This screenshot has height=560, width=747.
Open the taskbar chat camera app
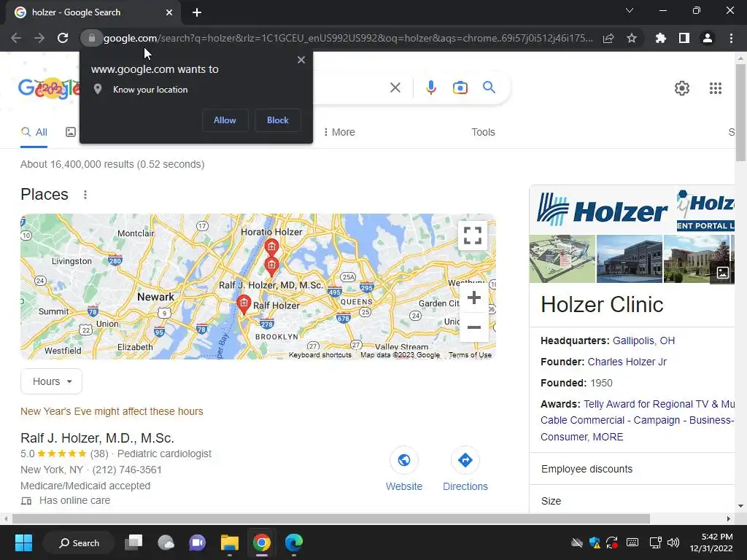point(197,542)
